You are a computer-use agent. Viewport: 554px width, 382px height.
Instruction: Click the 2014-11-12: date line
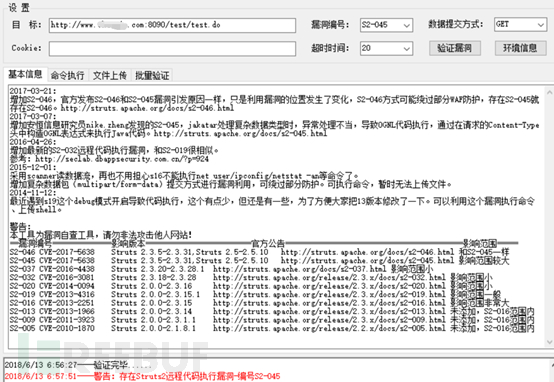33,193
